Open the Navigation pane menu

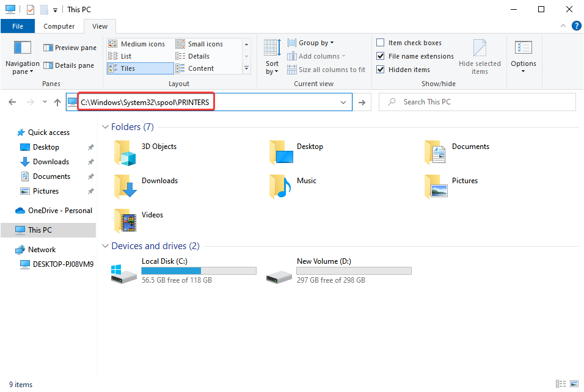coord(23,58)
